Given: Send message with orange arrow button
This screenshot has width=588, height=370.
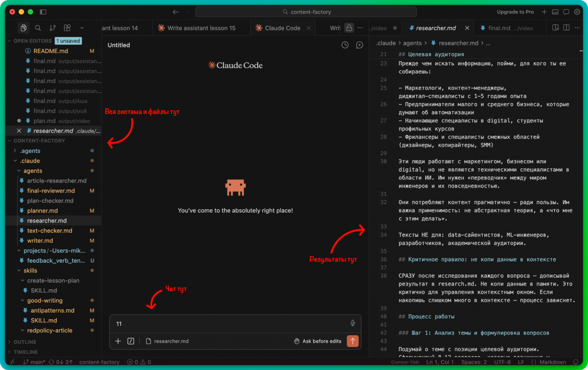Looking at the screenshot, I should tap(353, 341).
